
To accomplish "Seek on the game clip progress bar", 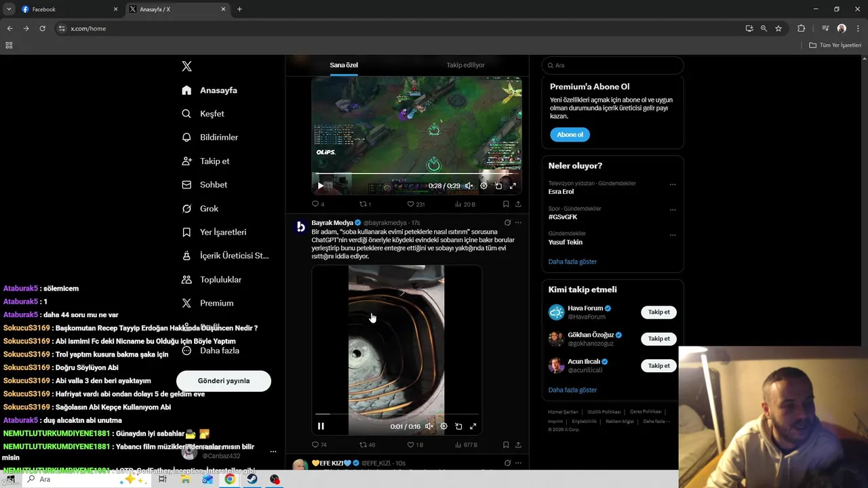I will point(416,174).
